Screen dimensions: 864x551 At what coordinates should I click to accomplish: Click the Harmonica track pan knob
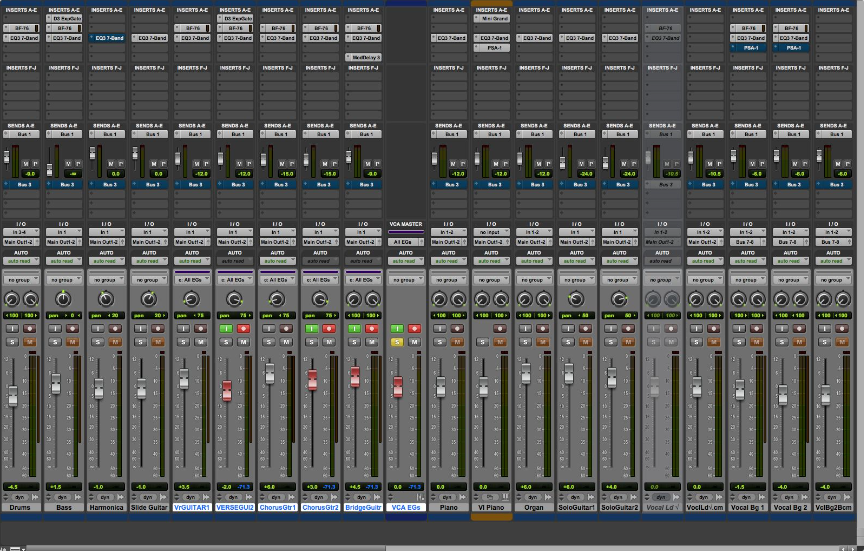tap(106, 299)
